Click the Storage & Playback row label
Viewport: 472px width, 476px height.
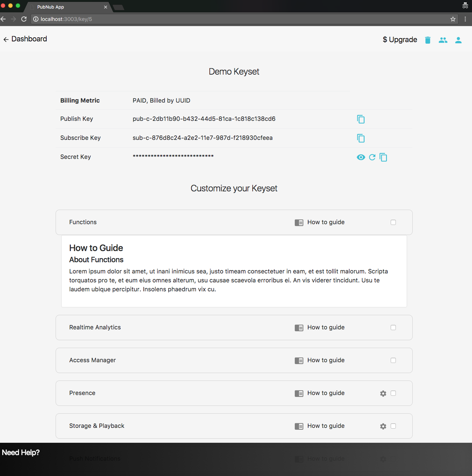(x=97, y=426)
